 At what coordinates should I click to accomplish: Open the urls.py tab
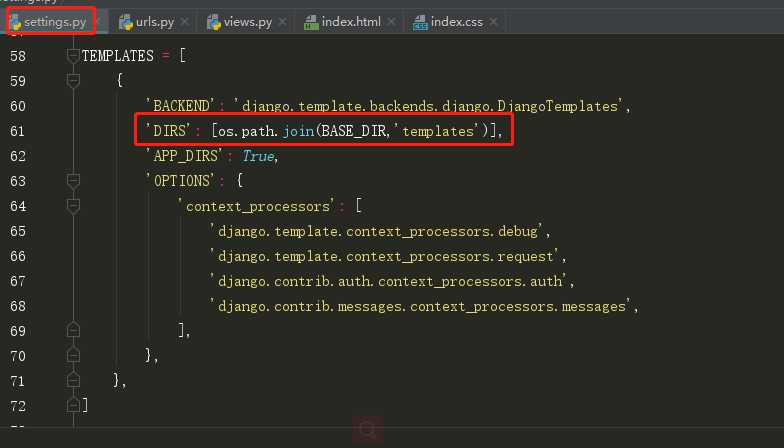[x=154, y=22]
